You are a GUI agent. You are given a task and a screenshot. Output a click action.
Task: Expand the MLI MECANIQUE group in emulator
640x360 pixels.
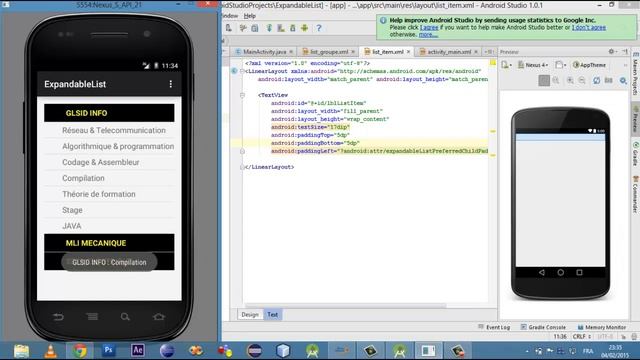click(109, 243)
